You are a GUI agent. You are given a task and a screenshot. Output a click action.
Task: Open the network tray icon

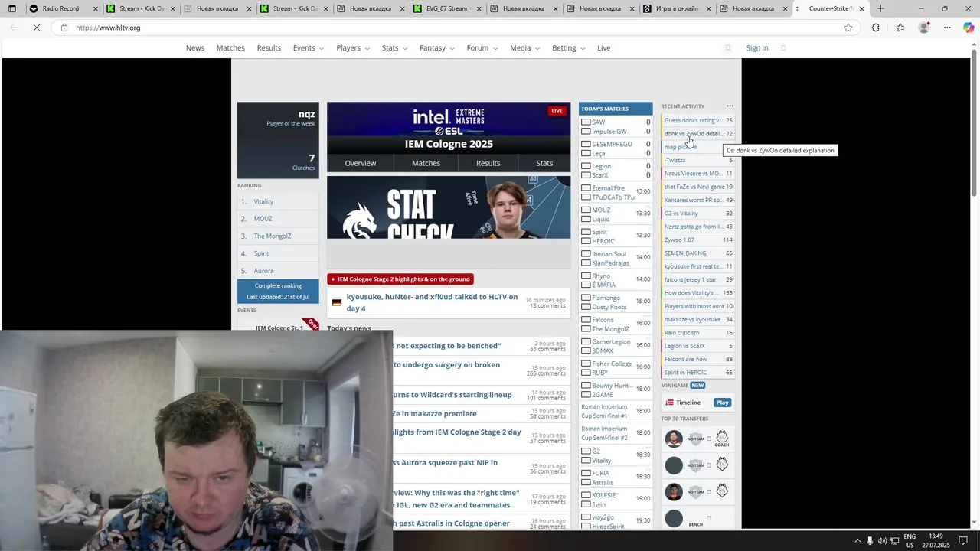tap(894, 541)
